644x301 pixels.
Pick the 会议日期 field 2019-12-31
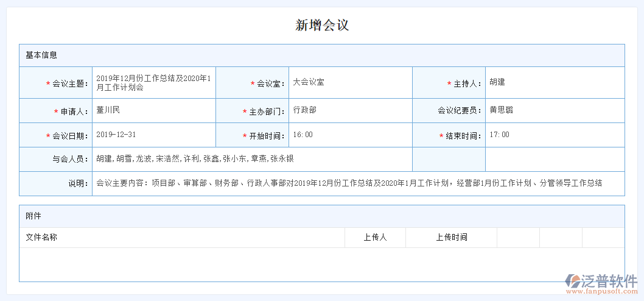click(153, 135)
